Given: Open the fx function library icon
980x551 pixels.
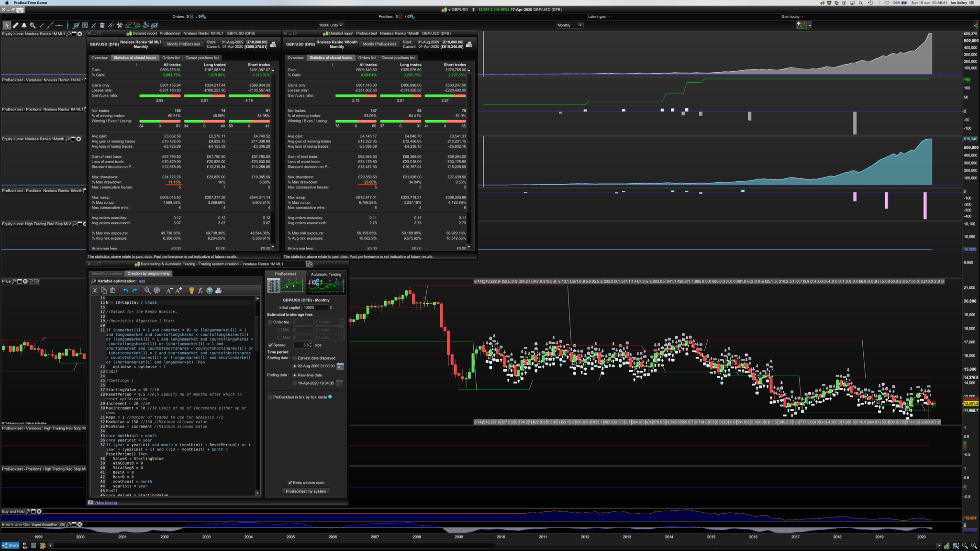Looking at the screenshot, I should [x=200, y=290].
